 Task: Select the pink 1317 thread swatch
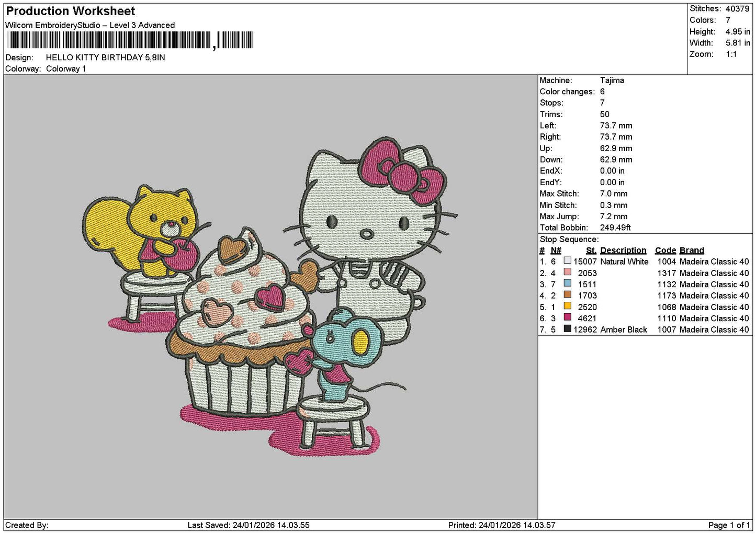pos(567,272)
